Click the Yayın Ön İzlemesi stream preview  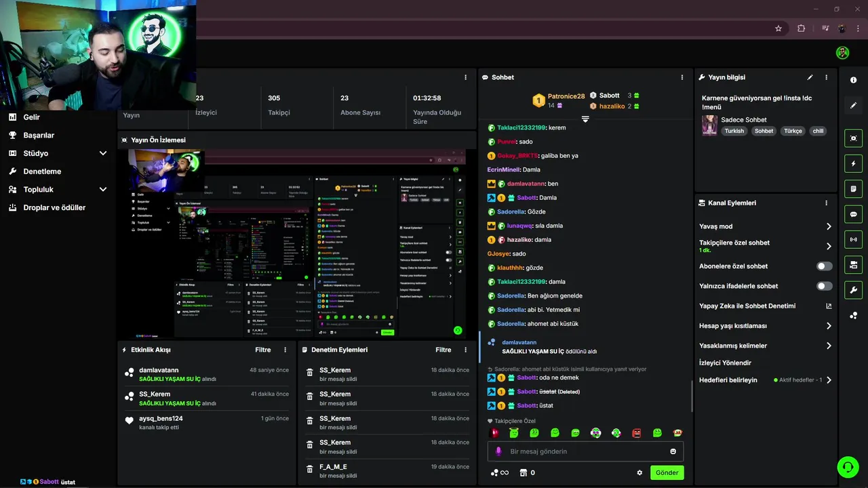298,243
